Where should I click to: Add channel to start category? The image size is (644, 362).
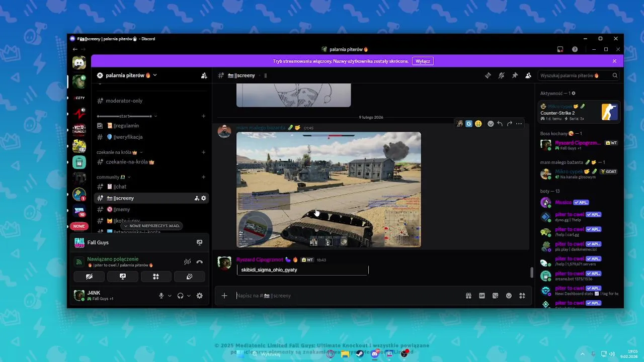coord(204,116)
